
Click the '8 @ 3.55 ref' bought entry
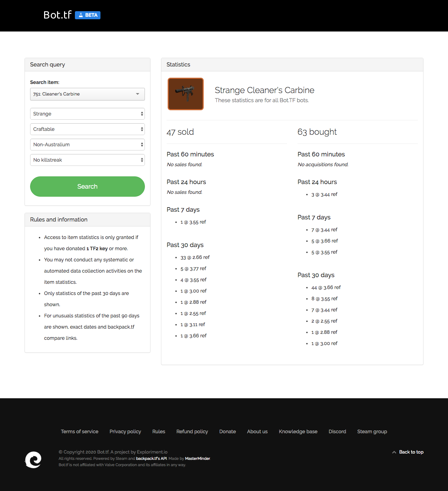[324, 299]
